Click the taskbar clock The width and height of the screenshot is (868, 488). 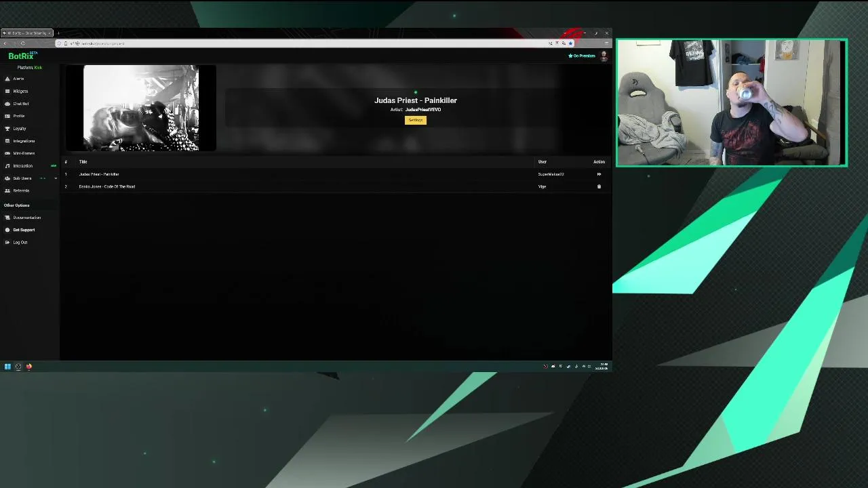(x=601, y=367)
